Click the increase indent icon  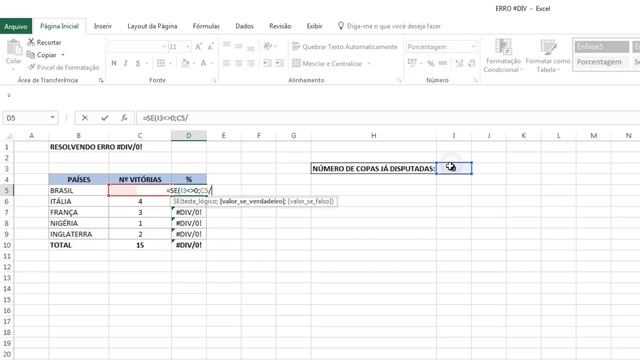(x=280, y=63)
